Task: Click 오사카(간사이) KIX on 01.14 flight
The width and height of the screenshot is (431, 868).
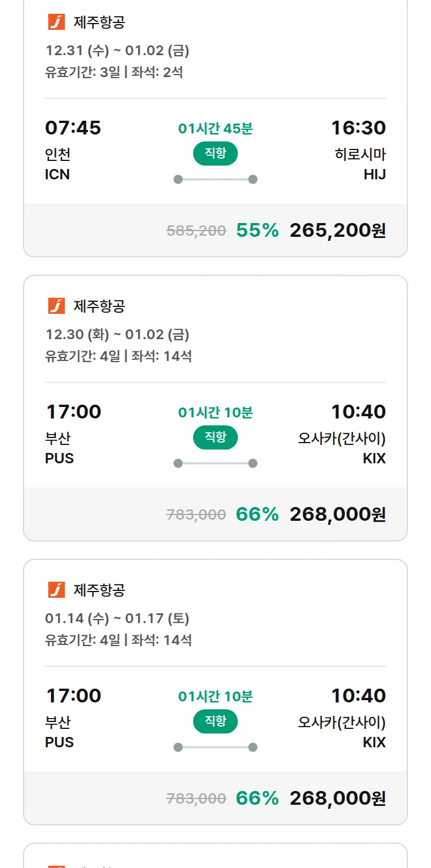Action: (342, 732)
